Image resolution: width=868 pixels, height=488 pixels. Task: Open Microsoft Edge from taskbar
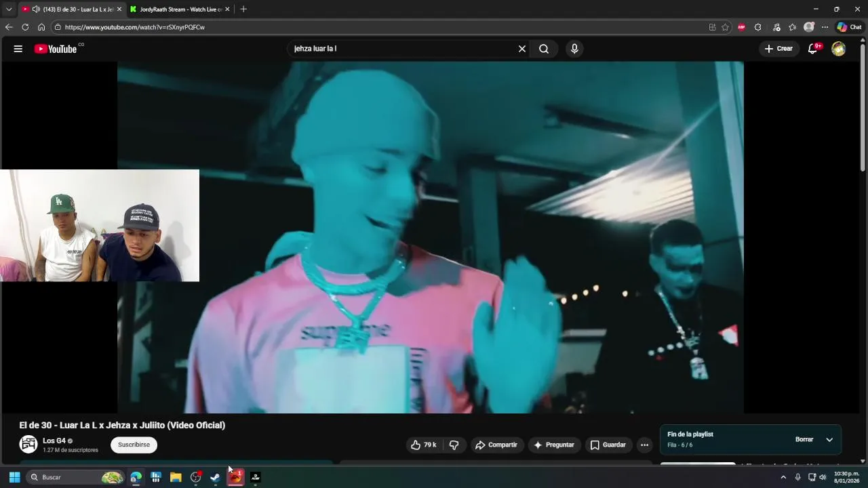click(136, 477)
